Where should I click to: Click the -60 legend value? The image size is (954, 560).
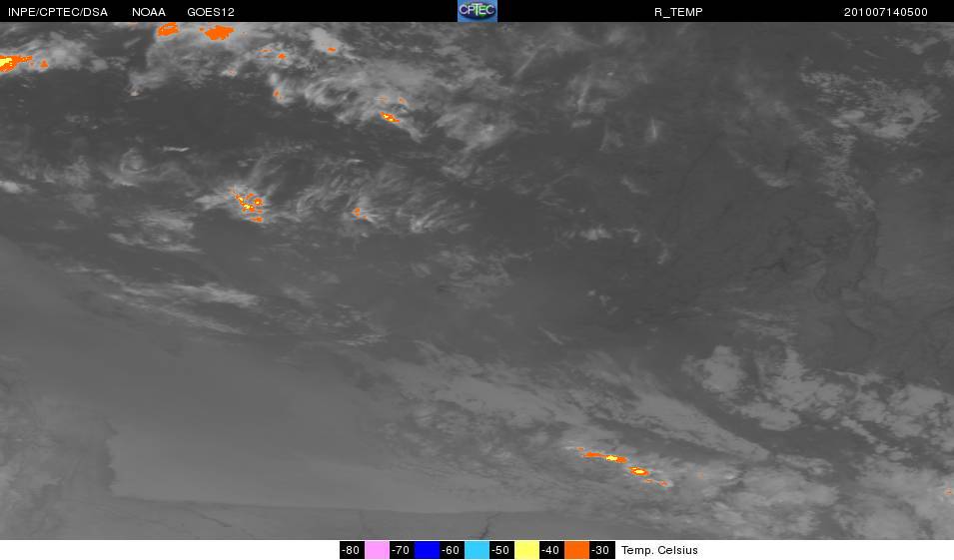pyautogui.click(x=451, y=550)
